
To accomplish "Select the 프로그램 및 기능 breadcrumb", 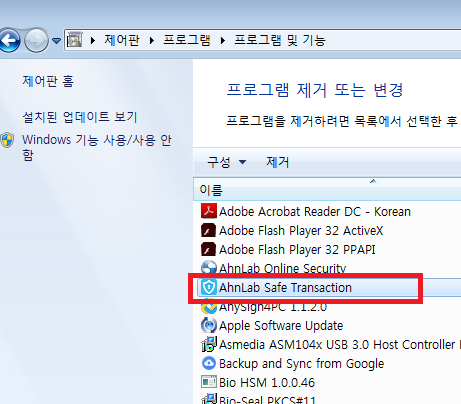I will click(x=280, y=40).
